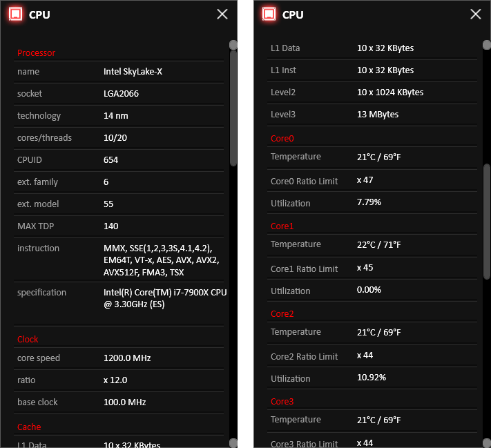The image size is (491, 448).
Task: Click Core1 Ratio Limit value x 45
Action: (365, 268)
